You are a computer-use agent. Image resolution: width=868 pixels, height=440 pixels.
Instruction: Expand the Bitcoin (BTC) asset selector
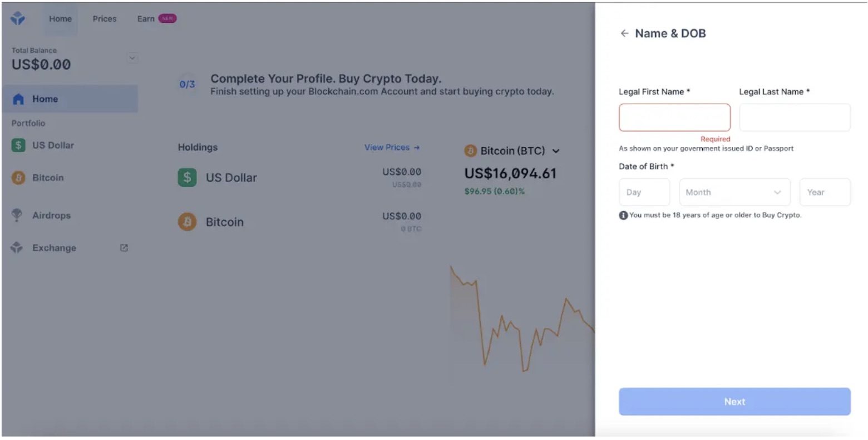556,150
